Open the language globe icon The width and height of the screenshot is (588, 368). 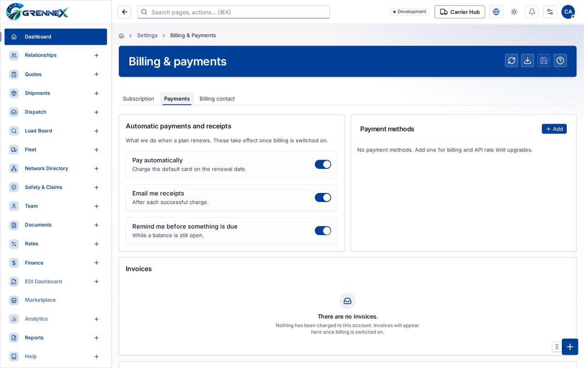click(496, 12)
